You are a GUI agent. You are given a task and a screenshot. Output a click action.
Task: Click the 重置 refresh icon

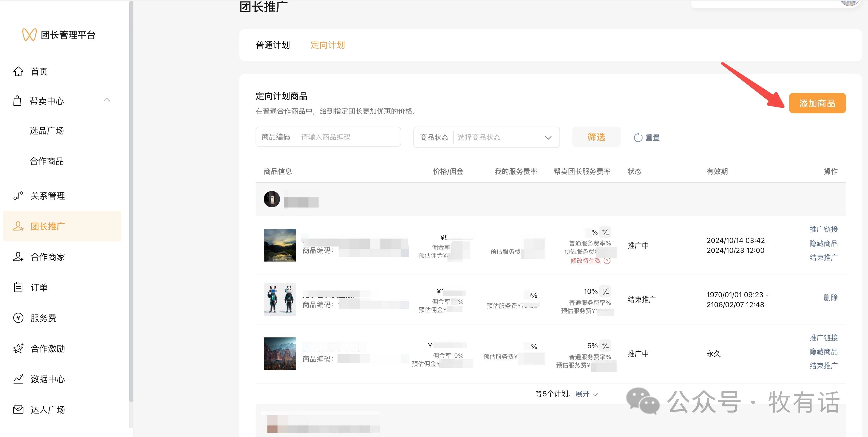coord(638,138)
